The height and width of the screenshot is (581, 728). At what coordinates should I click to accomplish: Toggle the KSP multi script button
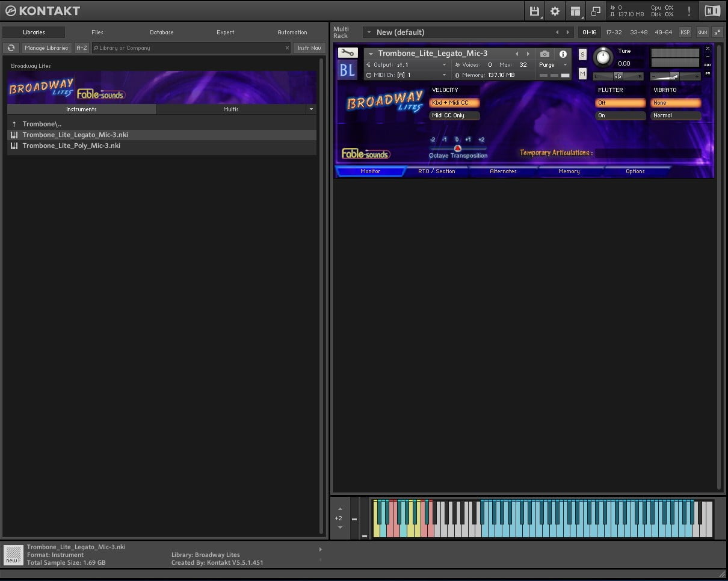click(685, 32)
